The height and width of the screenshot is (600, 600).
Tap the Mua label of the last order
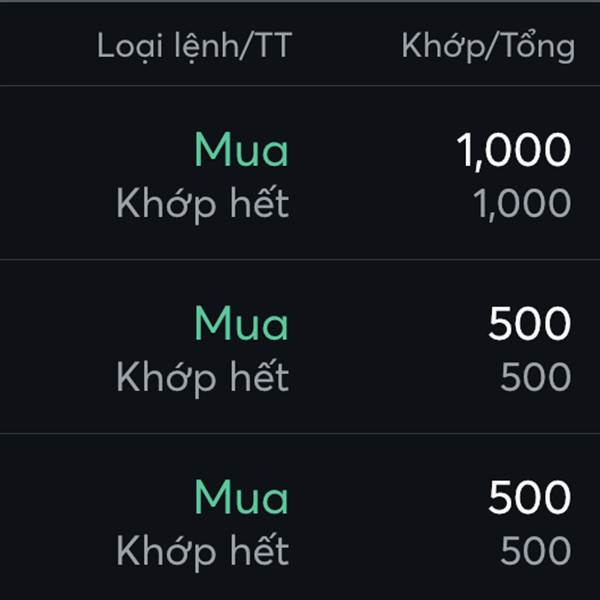tap(241, 497)
